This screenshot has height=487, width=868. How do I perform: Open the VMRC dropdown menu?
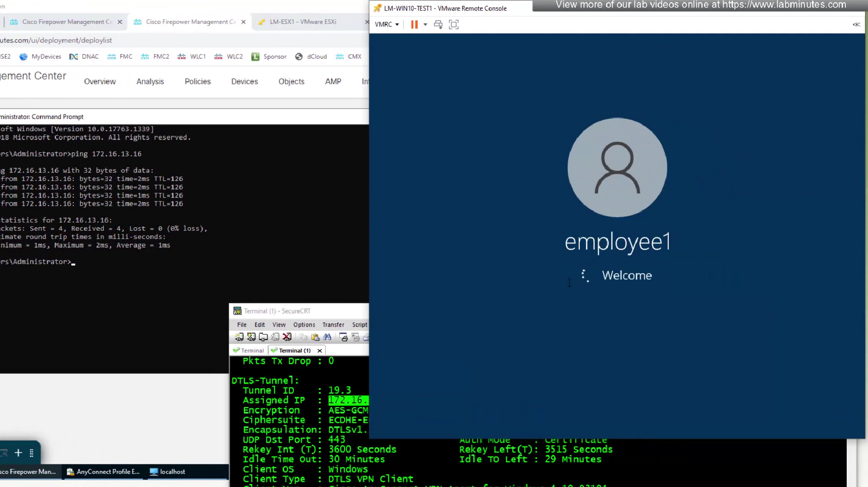coord(387,25)
